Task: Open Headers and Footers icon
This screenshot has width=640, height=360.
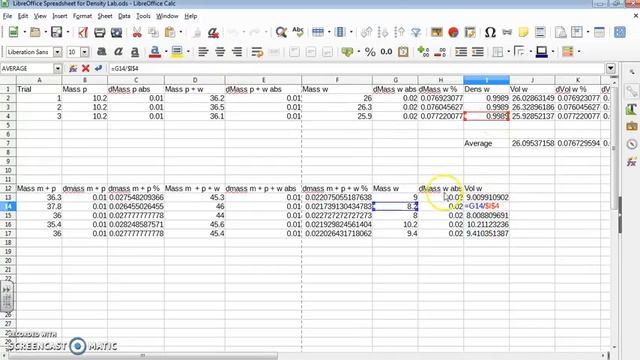Action: tap(540, 32)
